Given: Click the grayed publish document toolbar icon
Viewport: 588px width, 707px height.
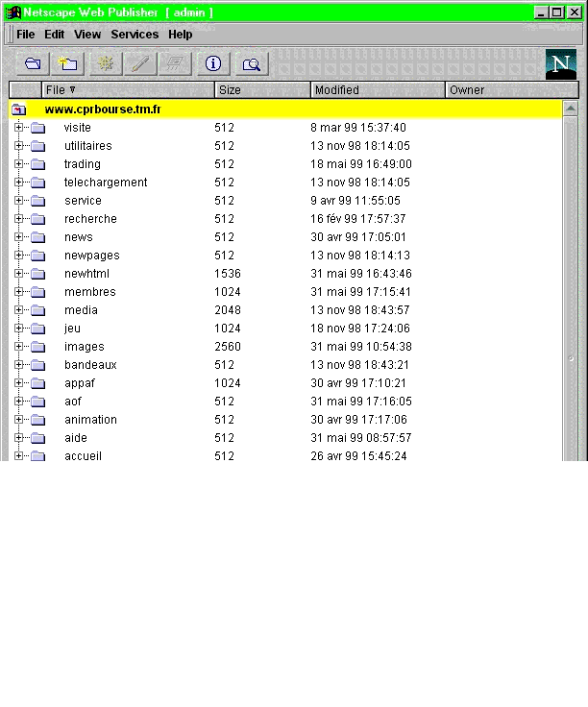Looking at the screenshot, I should coord(175,63).
